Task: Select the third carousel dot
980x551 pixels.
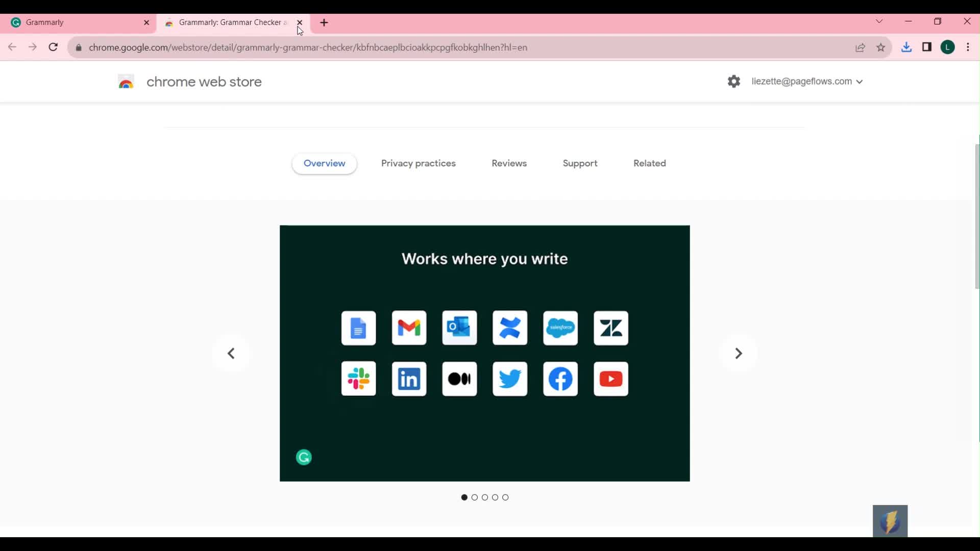Action: click(x=485, y=497)
